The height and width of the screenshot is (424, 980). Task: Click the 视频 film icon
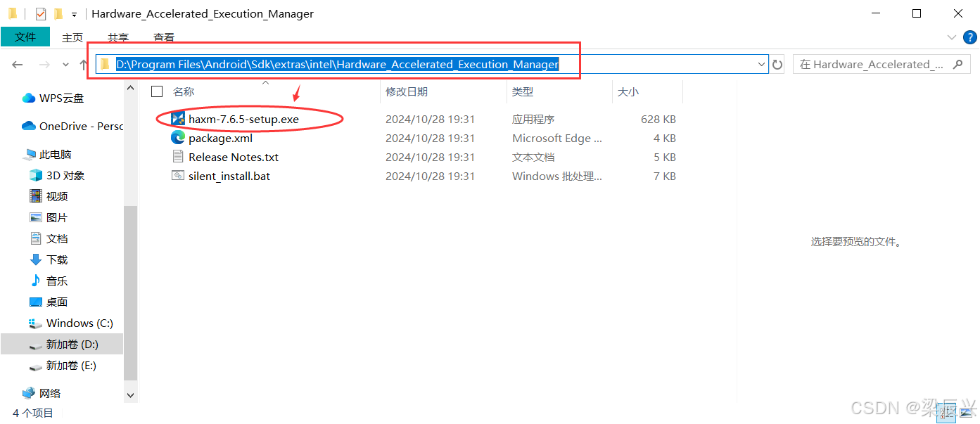(x=36, y=196)
